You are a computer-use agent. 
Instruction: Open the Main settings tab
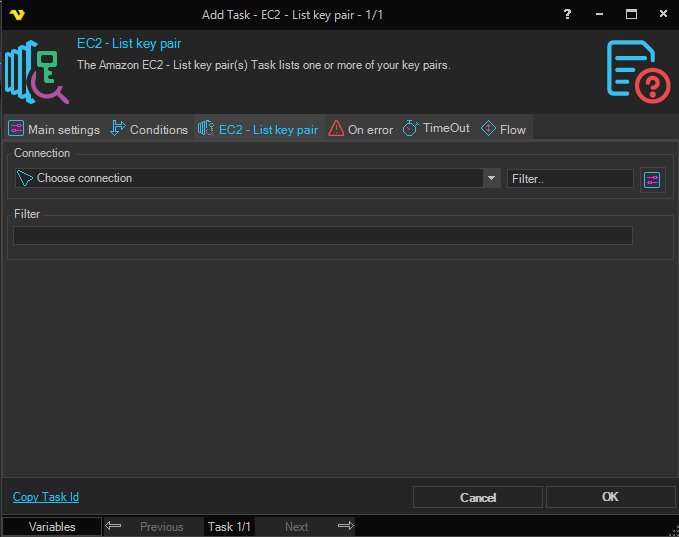point(55,129)
